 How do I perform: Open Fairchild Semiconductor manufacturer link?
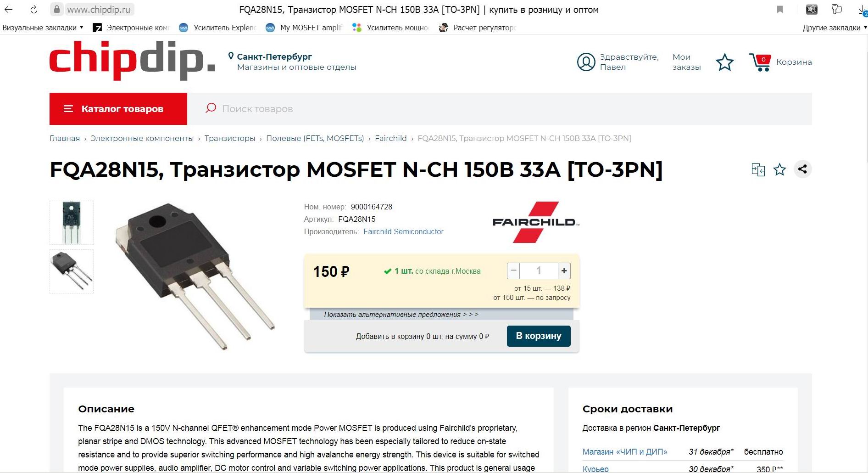[403, 232]
